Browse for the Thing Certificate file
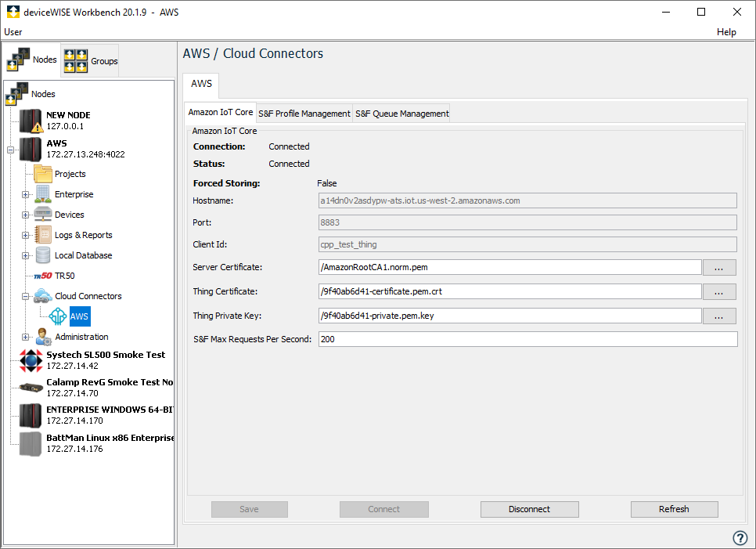 pos(719,292)
